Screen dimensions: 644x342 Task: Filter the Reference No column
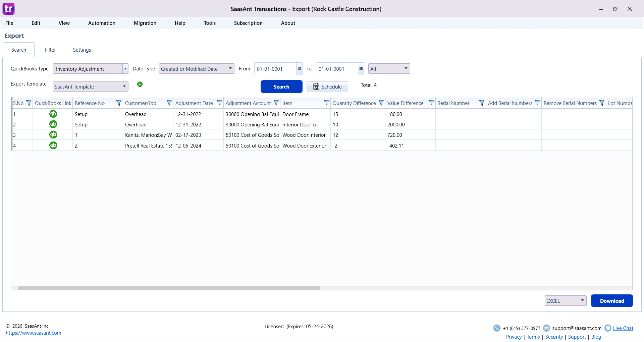pyautogui.click(x=119, y=103)
